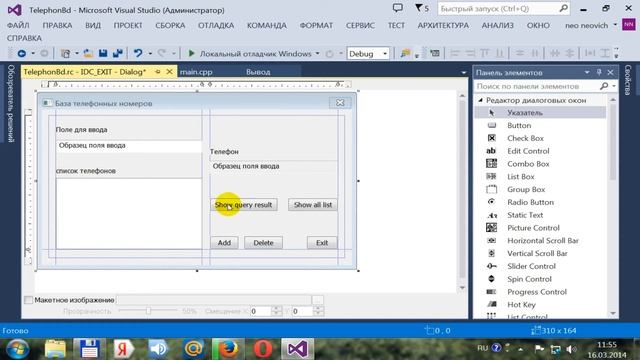Open the document tabs overflow dropdown
This screenshot has width=640, height=360.
click(x=464, y=73)
